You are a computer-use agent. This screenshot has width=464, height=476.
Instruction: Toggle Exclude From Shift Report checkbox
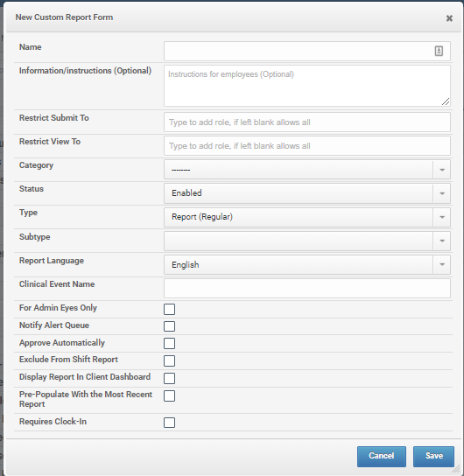pos(169,360)
